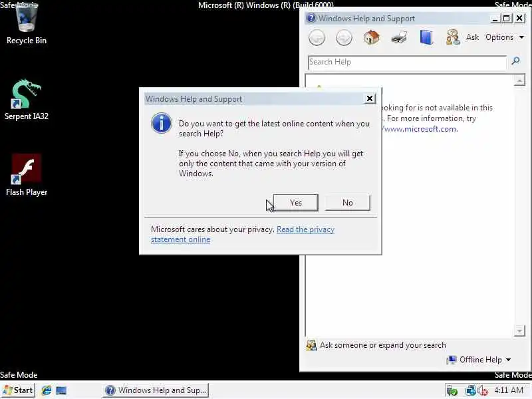Image resolution: width=532 pixels, height=399 pixels.
Task: Open the privacy statement online link
Action: 243,235
